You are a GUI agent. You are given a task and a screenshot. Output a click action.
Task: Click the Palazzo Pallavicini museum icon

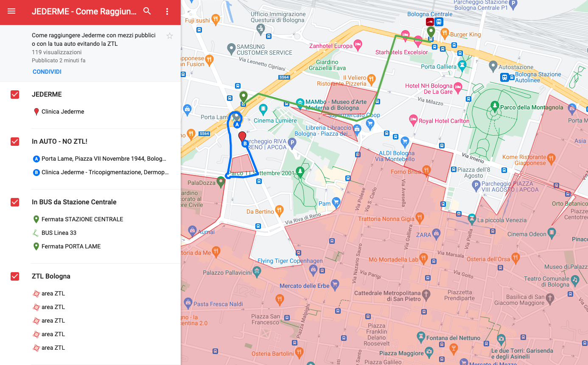tap(256, 270)
